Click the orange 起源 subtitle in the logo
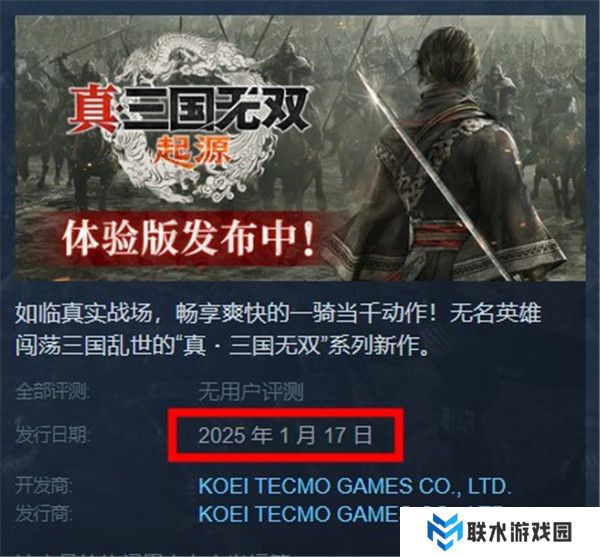600x557 pixels. coord(193,152)
